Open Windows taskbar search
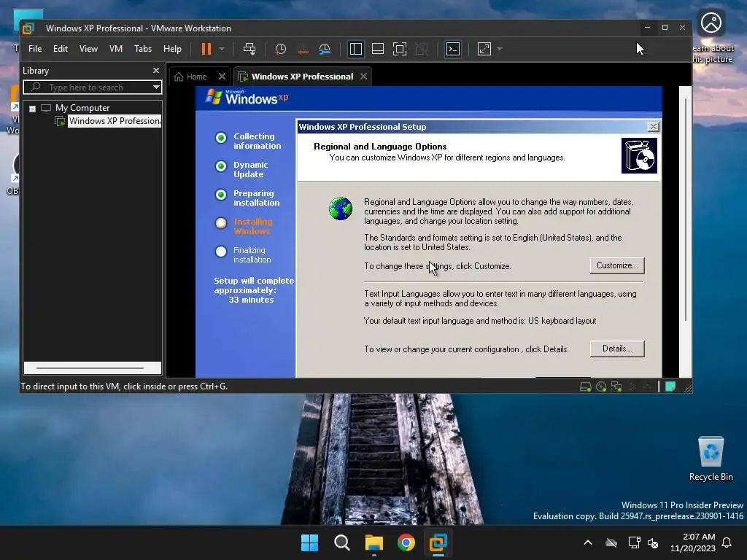The width and height of the screenshot is (747, 560). 341,542
